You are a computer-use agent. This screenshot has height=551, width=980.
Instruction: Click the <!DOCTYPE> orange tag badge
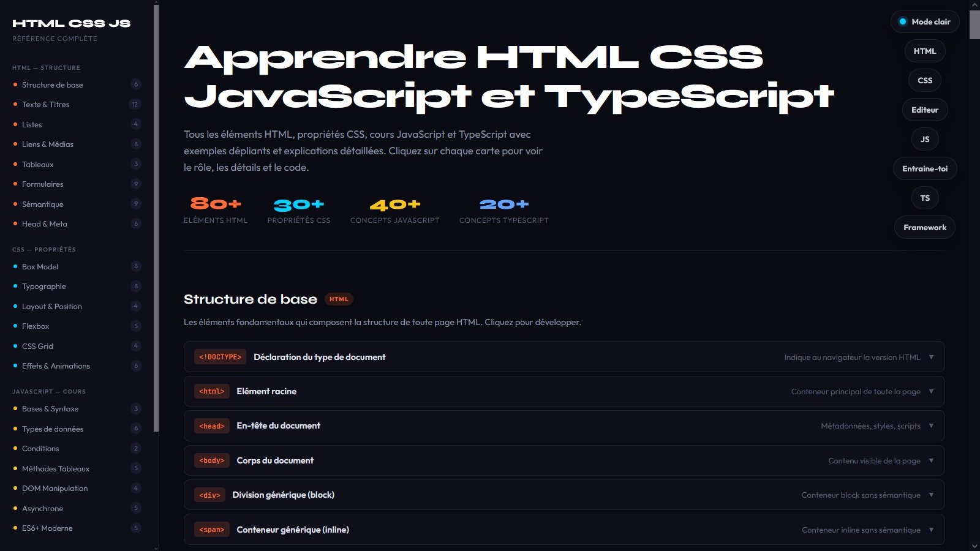[x=220, y=356]
